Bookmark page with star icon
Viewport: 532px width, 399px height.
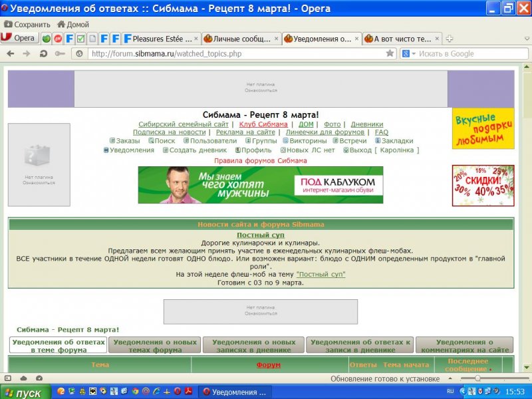click(390, 53)
